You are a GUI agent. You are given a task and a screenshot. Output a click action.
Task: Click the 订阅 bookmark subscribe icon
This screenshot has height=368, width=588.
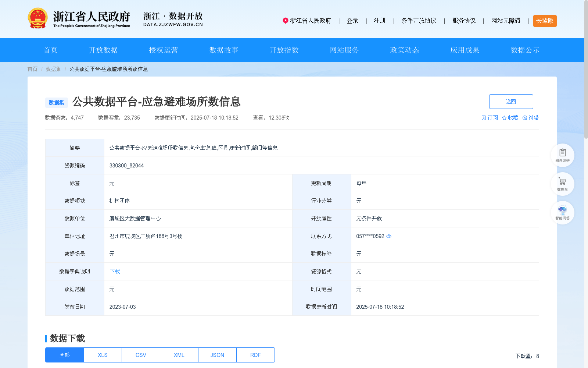click(x=483, y=117)
